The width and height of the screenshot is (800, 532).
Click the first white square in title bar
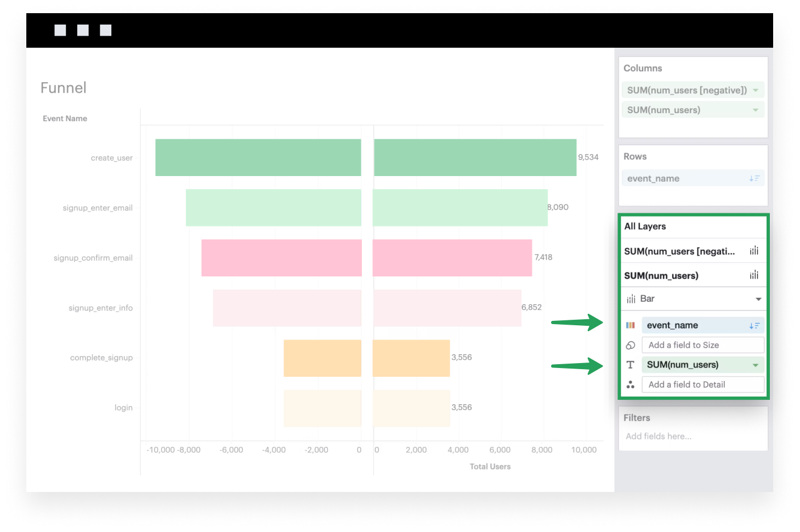(60, 30)
